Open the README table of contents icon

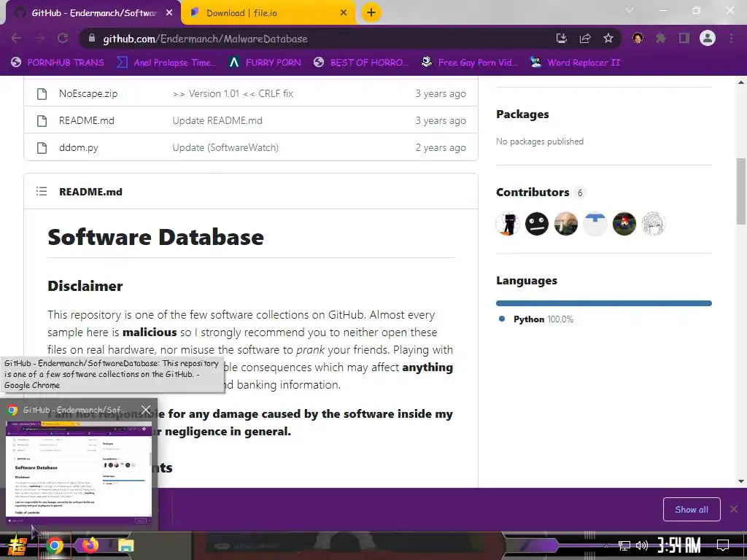tap(42, 192)
